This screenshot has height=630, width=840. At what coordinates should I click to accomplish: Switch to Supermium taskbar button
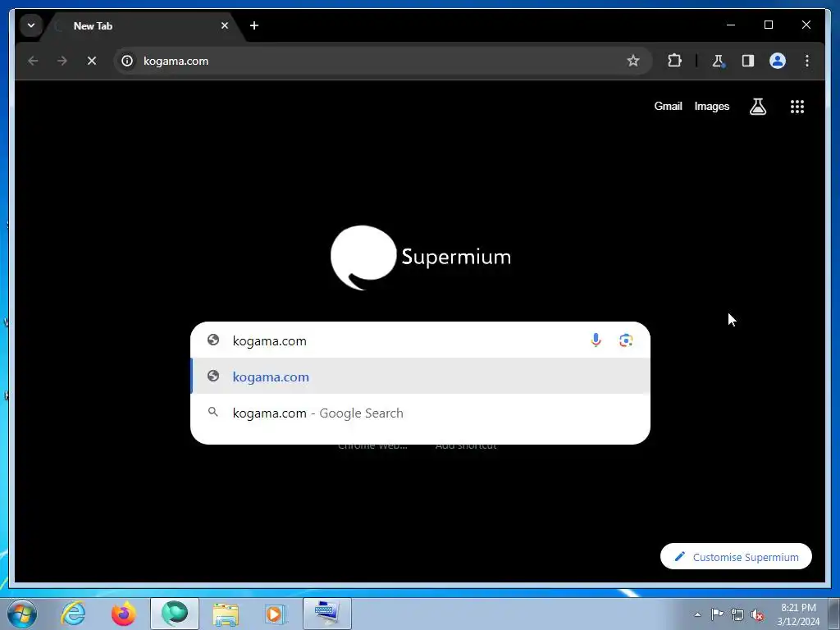pos(175,614)
